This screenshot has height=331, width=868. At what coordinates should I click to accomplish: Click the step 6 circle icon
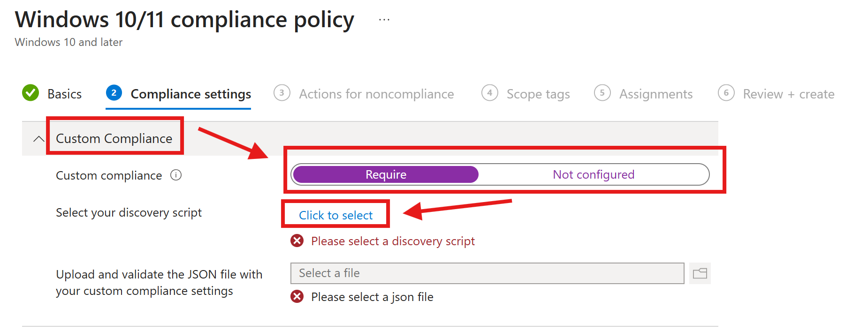point(726,93)
